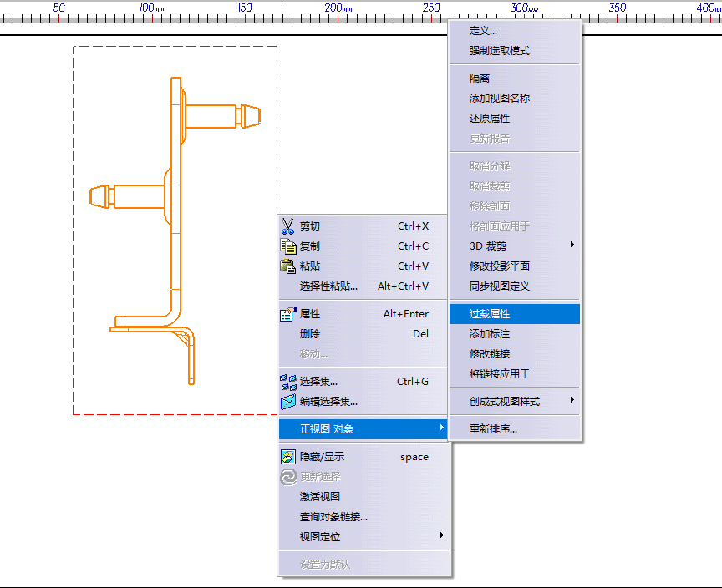Click 查询对象链接... menu item
This screenshot has height=588, width=722.
333,517
